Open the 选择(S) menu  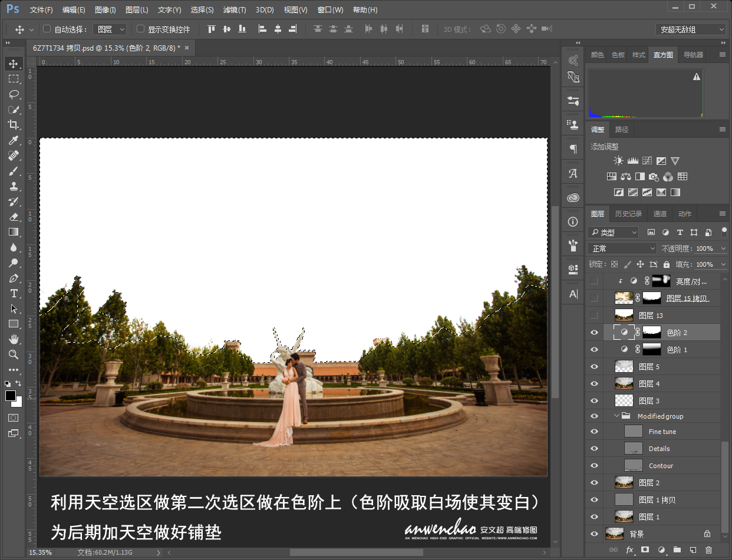coord(202,10)
